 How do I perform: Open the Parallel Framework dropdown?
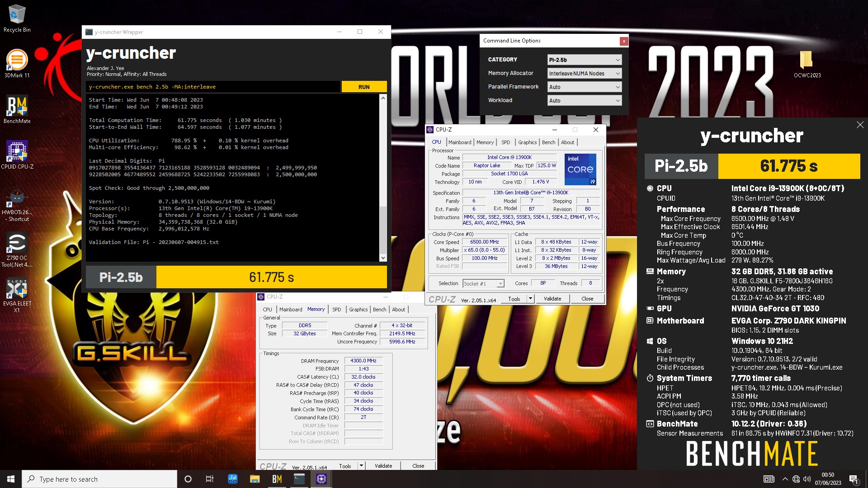(x=585, y=87)
